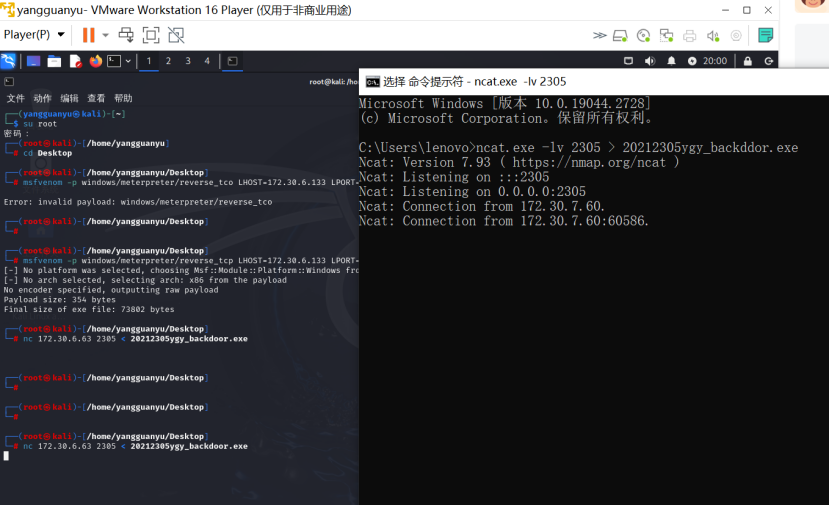This screenshot has height=505, width=830.
Task: Open the 帮助 menu in Kali terminal
Action: pyautogui.click(x=123, y=98)
